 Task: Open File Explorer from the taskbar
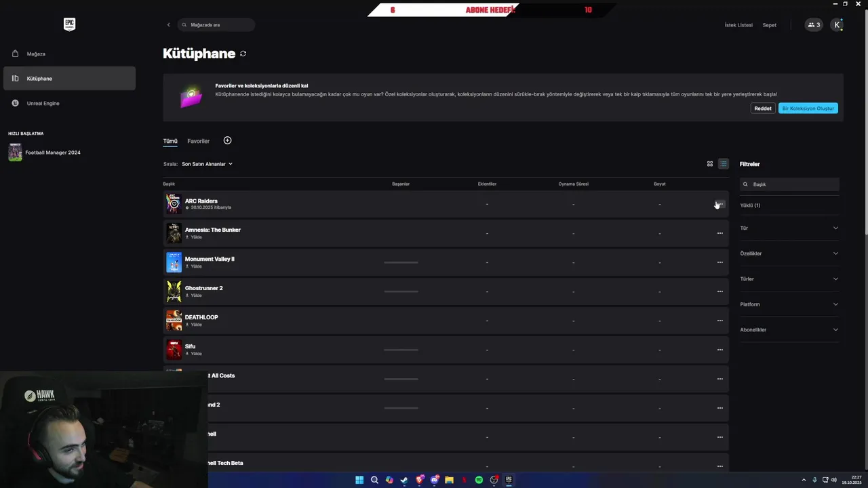point(449,480)
